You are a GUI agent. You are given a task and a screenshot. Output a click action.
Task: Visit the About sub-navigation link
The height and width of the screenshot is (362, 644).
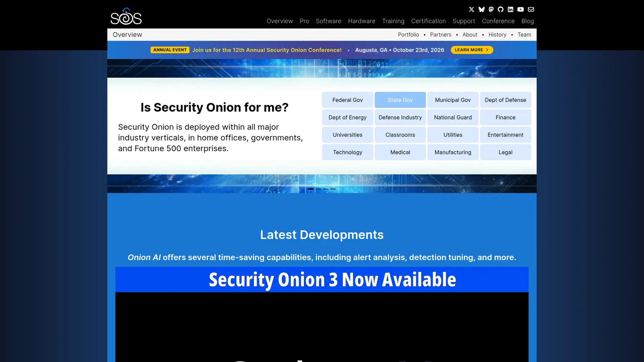470,35
